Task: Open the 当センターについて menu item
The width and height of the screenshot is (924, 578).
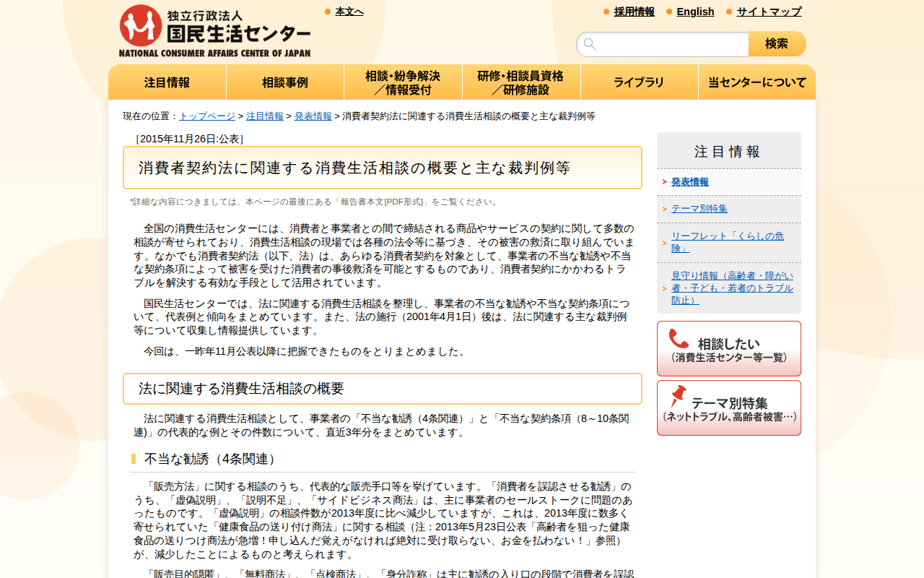Action: [x=757, y=82]
